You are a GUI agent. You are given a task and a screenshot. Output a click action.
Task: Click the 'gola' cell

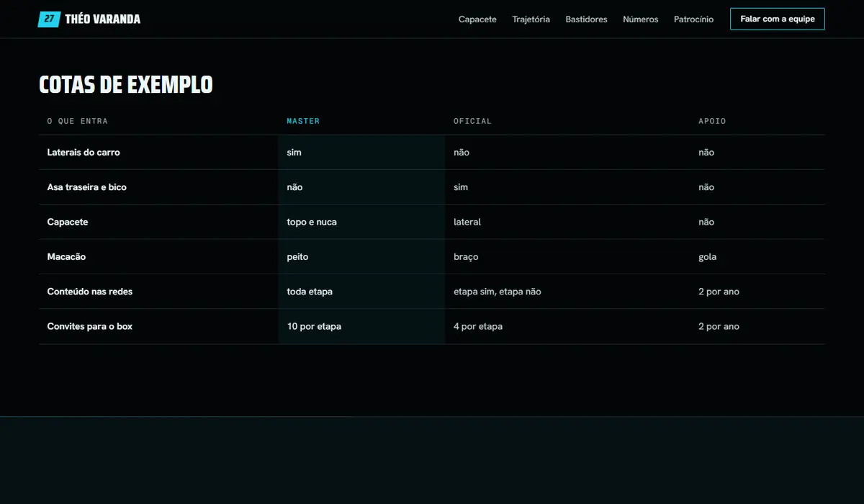click(757, 257)
